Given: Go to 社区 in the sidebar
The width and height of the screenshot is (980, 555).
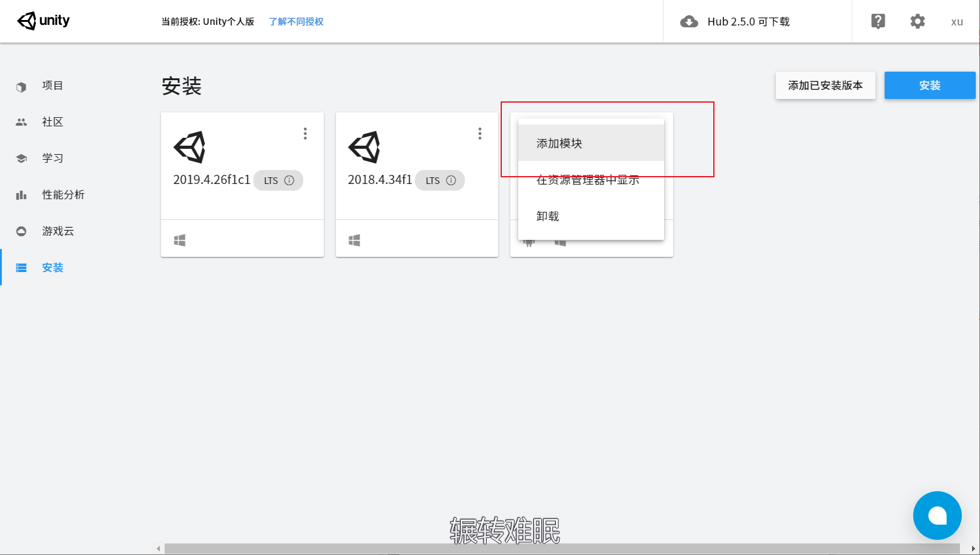Looking at the screenshot, I should 52,122.
